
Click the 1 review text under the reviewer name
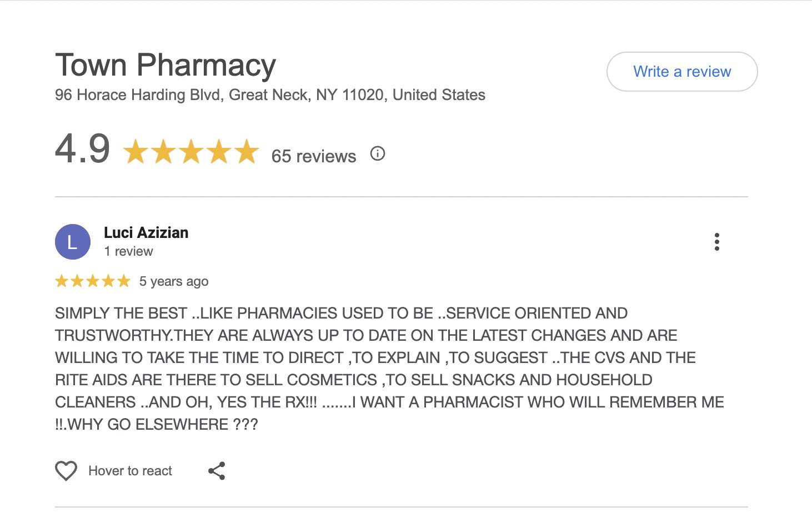pos(128,251)
